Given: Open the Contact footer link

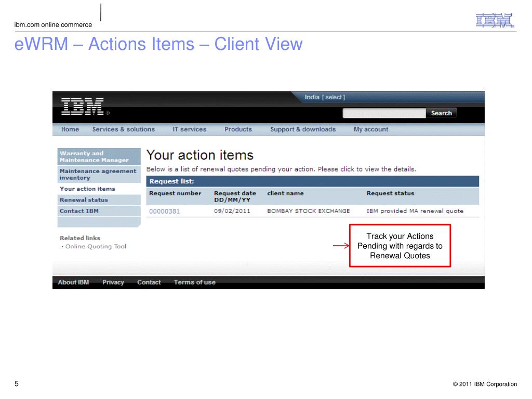Looking at the screenshot, I should (x=149, y=282).
